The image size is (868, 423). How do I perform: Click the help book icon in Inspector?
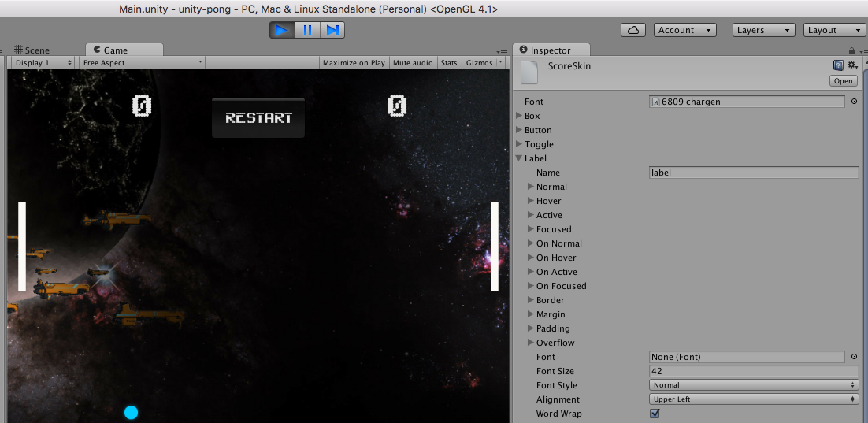pyautogui.click(x=838, y=65)
